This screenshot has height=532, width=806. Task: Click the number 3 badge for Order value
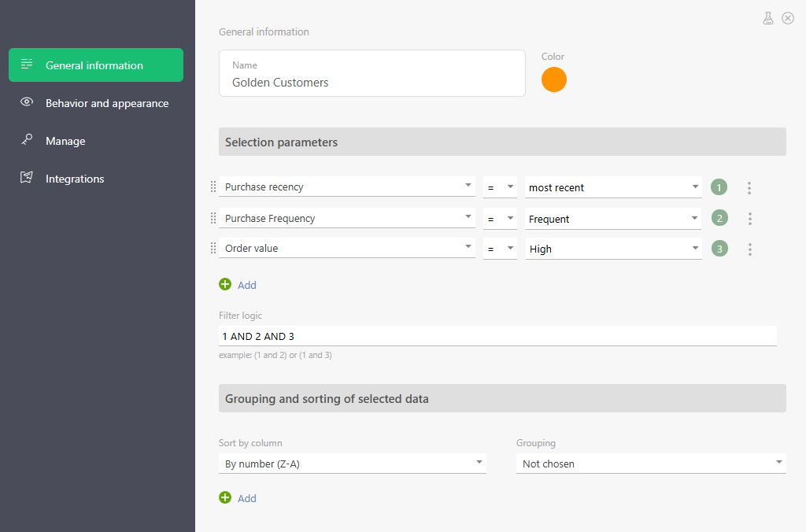[x=719, y=249]
